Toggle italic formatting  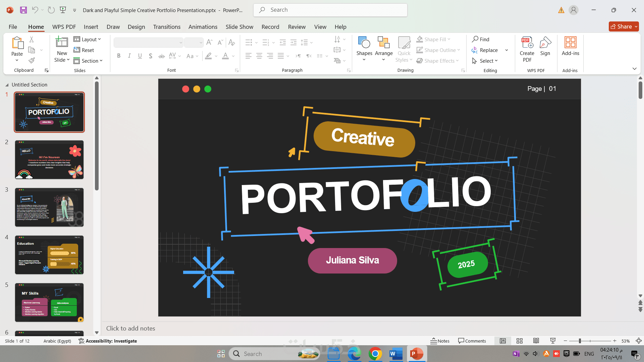[129, 56]
